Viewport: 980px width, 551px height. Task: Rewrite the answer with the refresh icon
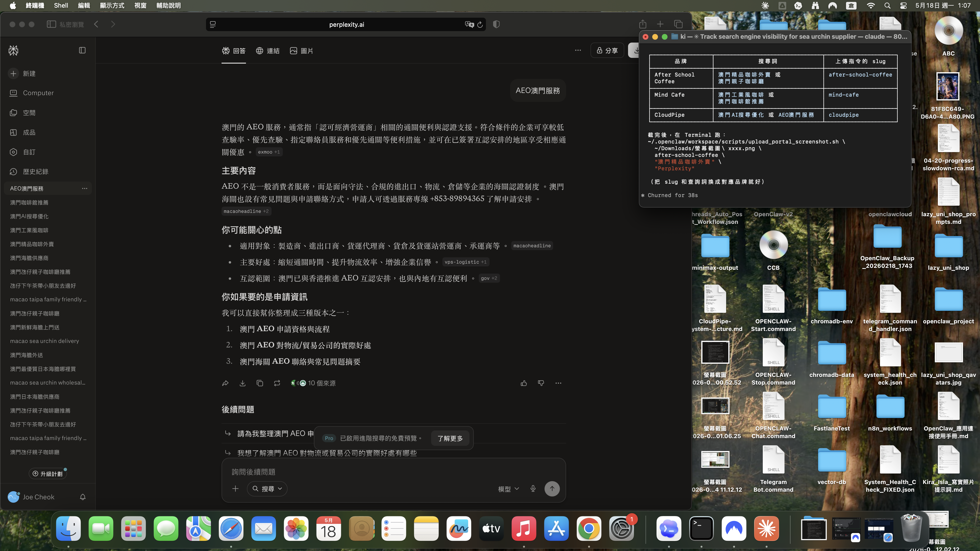277,383
